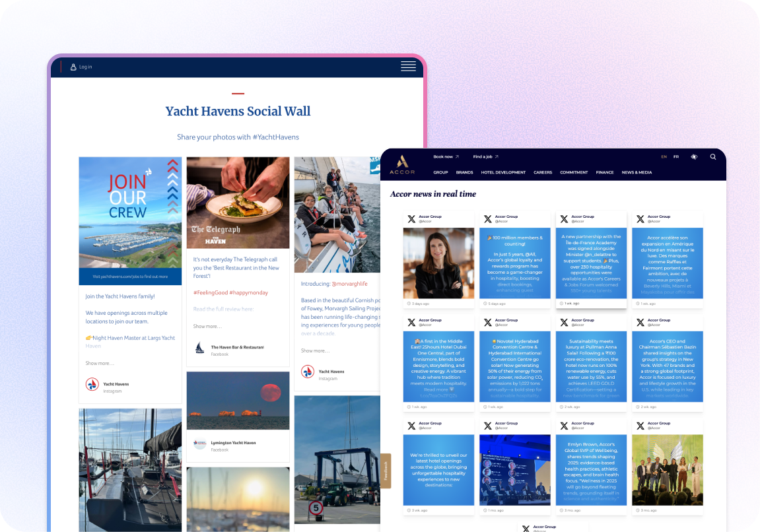Click 'Yacht Havens Social Wall' heading
The width and height of the screenshot is (760, 532).
click(x=238, y=111)
